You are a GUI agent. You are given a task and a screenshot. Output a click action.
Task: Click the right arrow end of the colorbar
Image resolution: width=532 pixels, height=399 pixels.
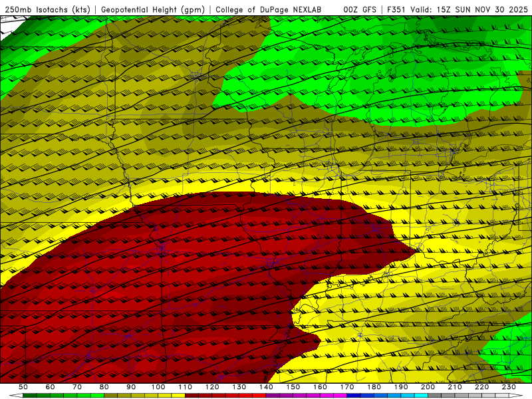click(x=516, y=395)
